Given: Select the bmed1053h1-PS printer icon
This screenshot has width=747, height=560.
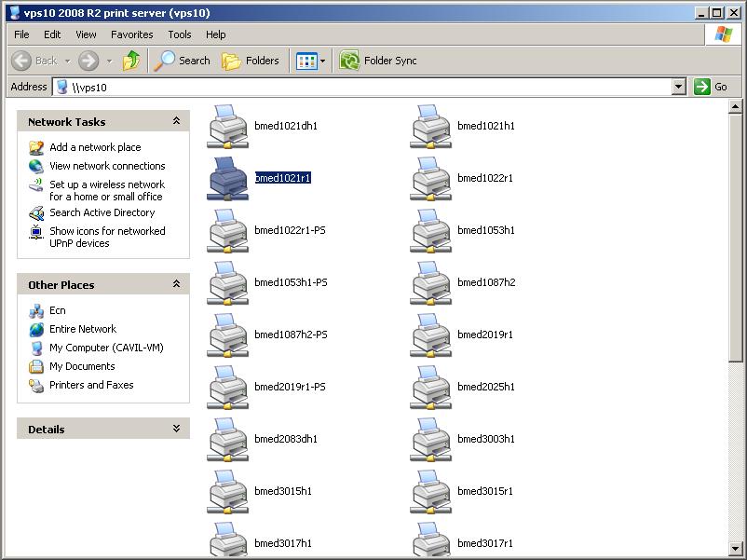Looking at the screenshot, I should coord(227,282).
